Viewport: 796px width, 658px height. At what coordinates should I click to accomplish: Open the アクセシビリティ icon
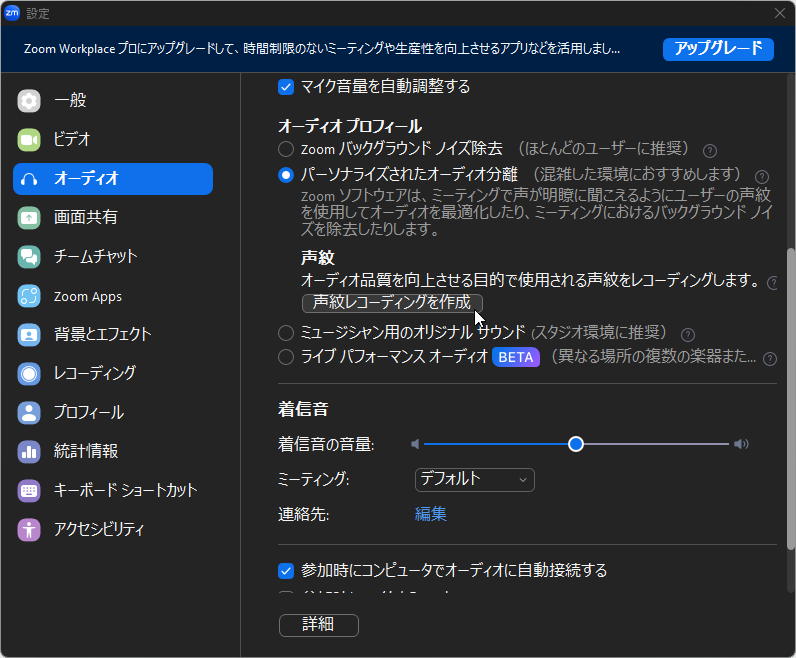pos(29,530)
